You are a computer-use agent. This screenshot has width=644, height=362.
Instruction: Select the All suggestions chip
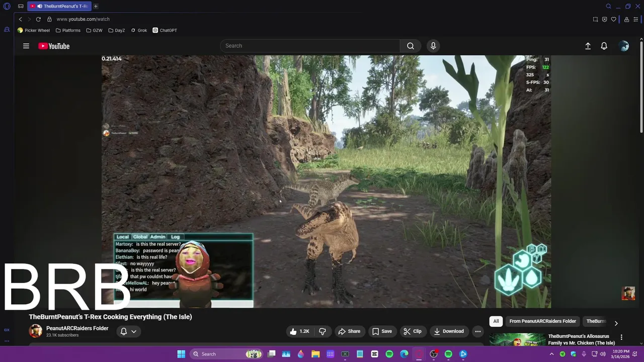(496, 321)
